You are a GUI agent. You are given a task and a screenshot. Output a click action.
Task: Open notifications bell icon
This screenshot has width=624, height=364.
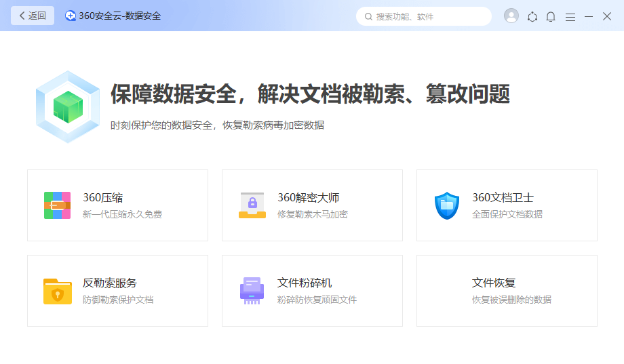coord(551,17)
